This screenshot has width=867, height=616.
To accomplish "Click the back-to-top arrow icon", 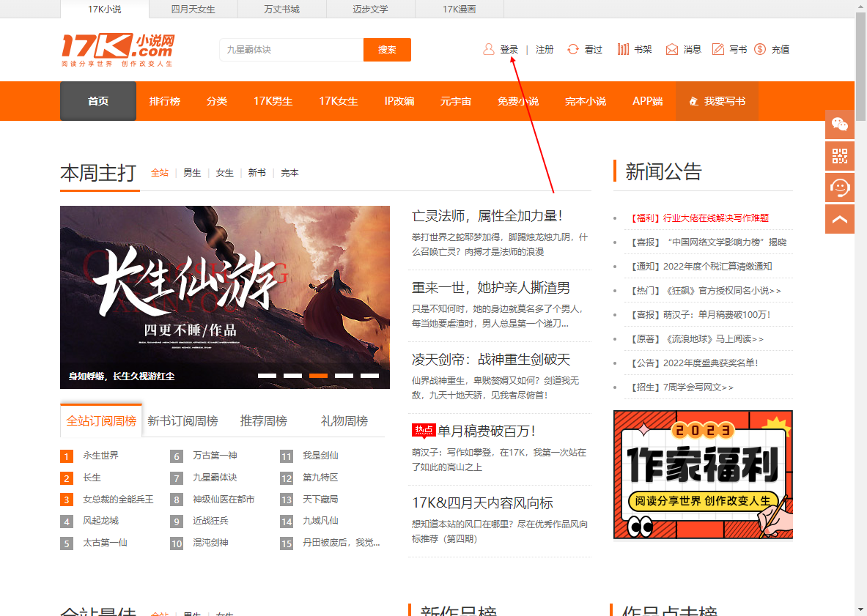I will pyautogui.click(x=839, y=219).
